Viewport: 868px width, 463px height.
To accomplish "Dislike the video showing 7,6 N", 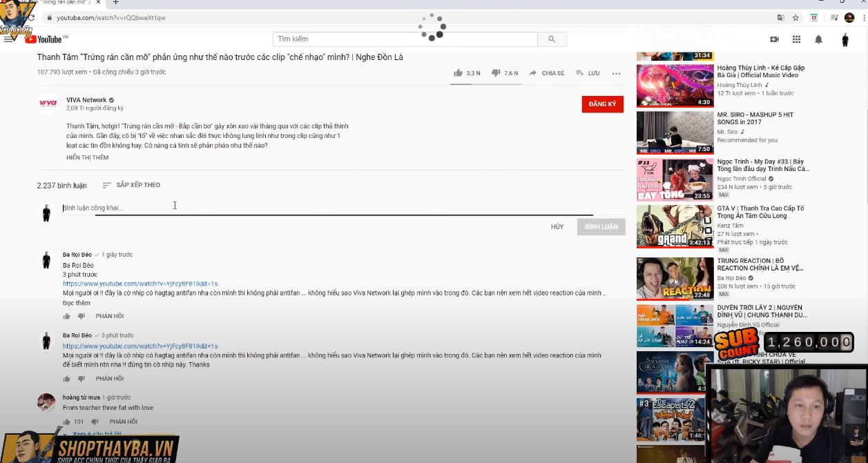I will tap(505, 72).
